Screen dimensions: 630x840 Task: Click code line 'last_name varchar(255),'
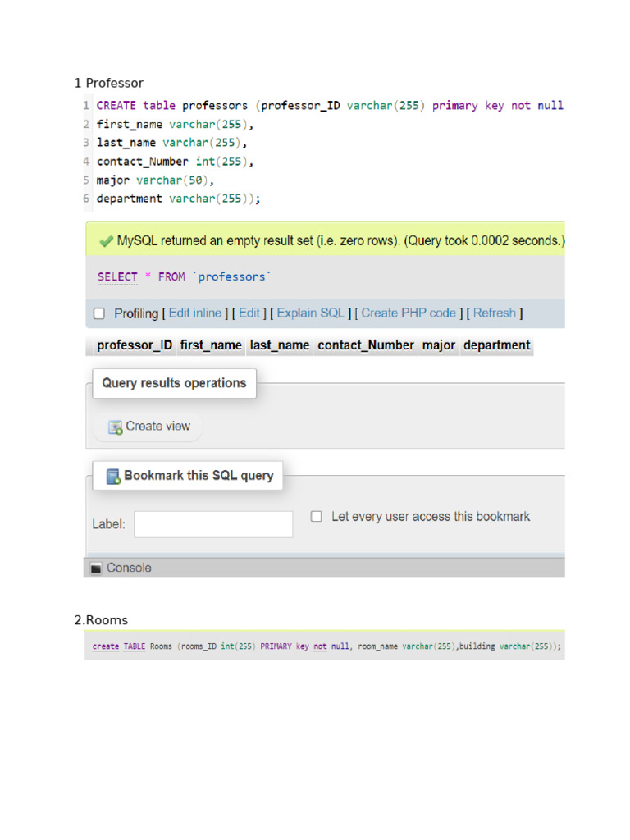point(171,143)
